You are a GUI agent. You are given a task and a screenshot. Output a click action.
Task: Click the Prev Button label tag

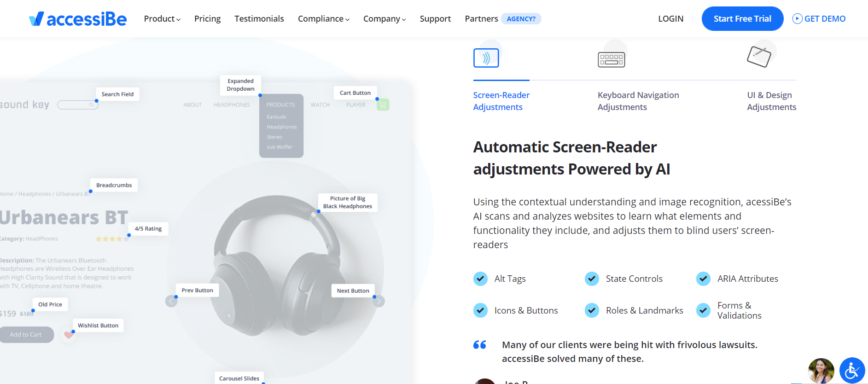click(x=197, y=290)
